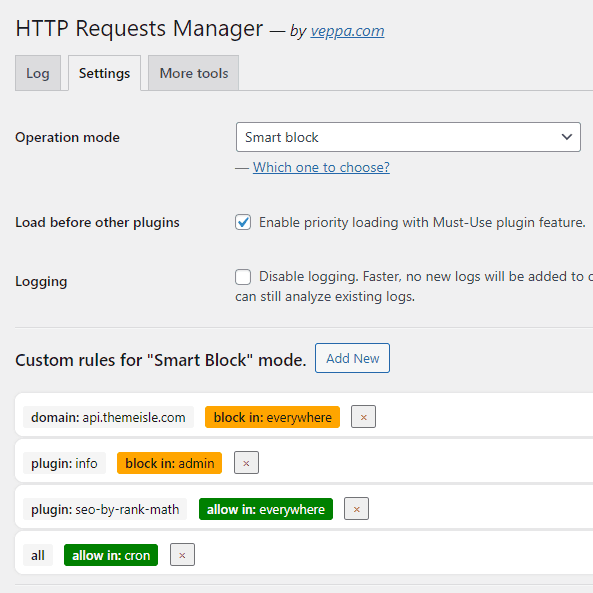Open the More tools tab
The image size is (593, 593).
click(x=194, y=73)
